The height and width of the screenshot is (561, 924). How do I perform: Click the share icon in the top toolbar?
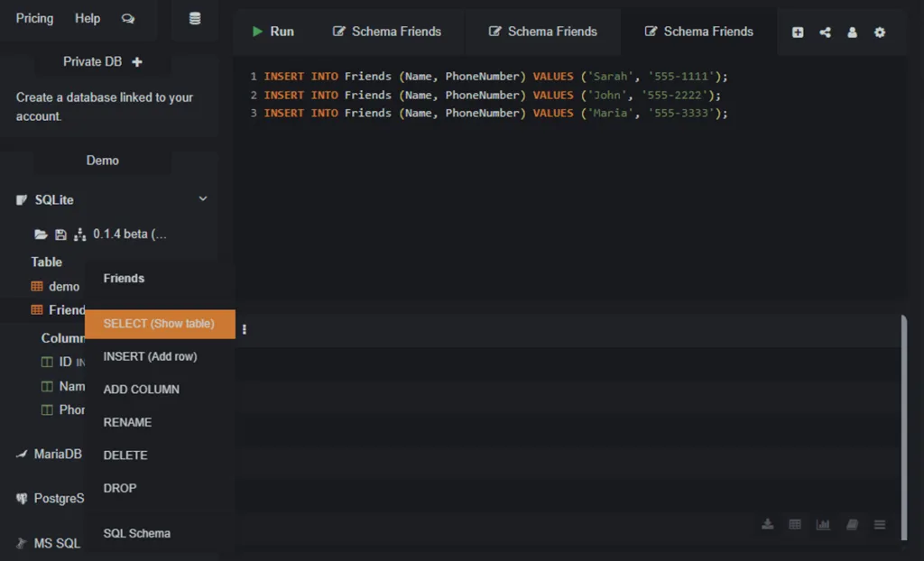click(x=825, y=32)
